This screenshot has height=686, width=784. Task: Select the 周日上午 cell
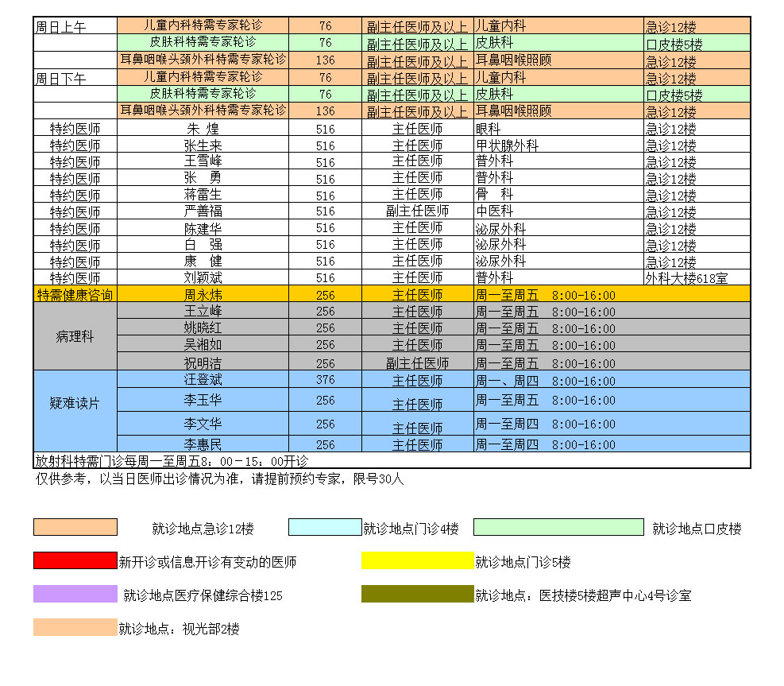click(75, 26)
